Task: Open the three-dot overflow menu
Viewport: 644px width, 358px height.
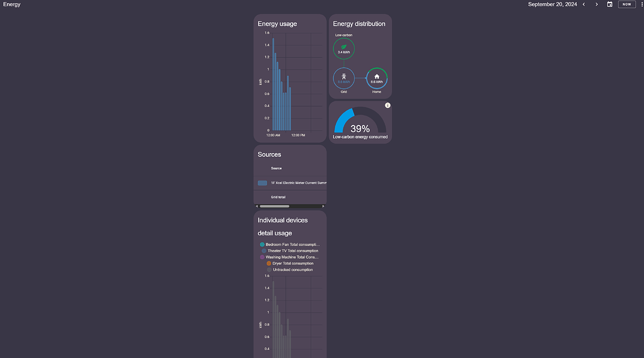Action: click(x=642, y=4)
